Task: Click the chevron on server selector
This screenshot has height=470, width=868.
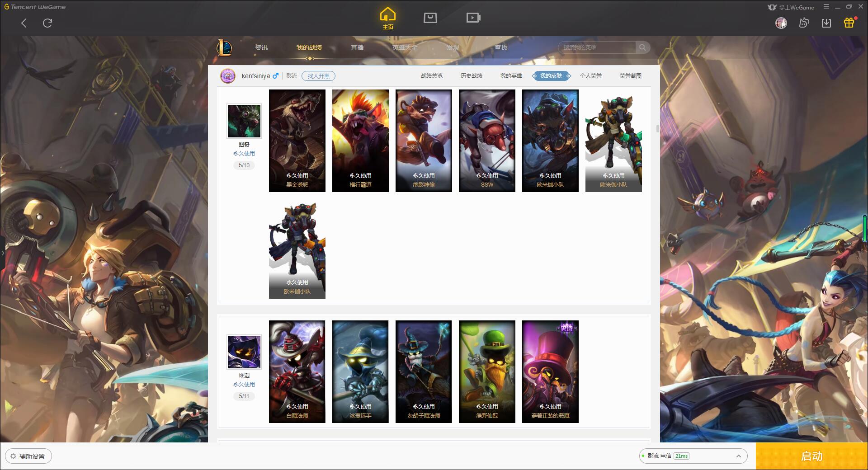Action: coord(739,456)
